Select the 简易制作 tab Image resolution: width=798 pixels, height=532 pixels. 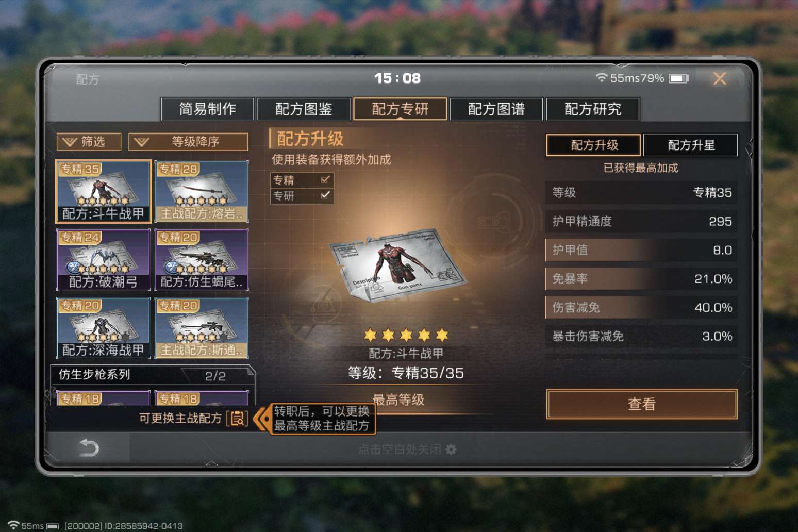tap(207, 109)
